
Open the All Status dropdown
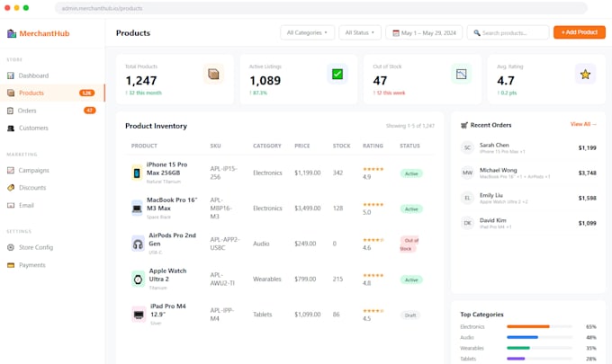click(360, 32)
